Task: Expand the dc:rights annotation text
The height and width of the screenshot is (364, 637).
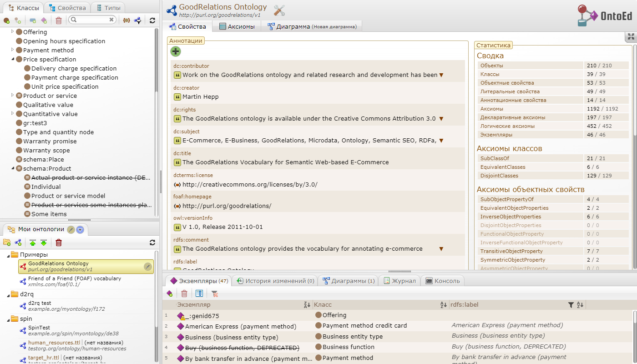Action: coord(441,119)
